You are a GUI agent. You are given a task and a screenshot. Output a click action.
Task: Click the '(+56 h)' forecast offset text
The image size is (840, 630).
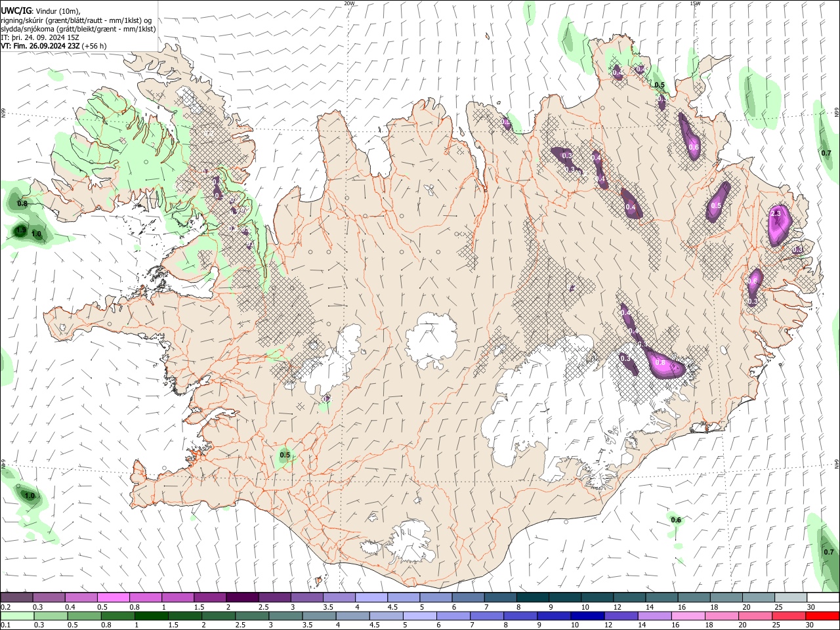(94, 46)
